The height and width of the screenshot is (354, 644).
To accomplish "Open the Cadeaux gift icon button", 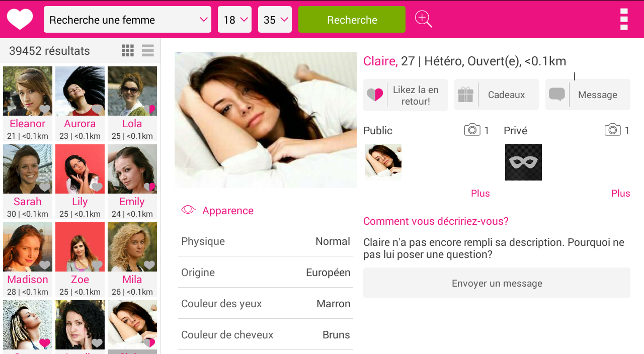I will tap(466, 95).
